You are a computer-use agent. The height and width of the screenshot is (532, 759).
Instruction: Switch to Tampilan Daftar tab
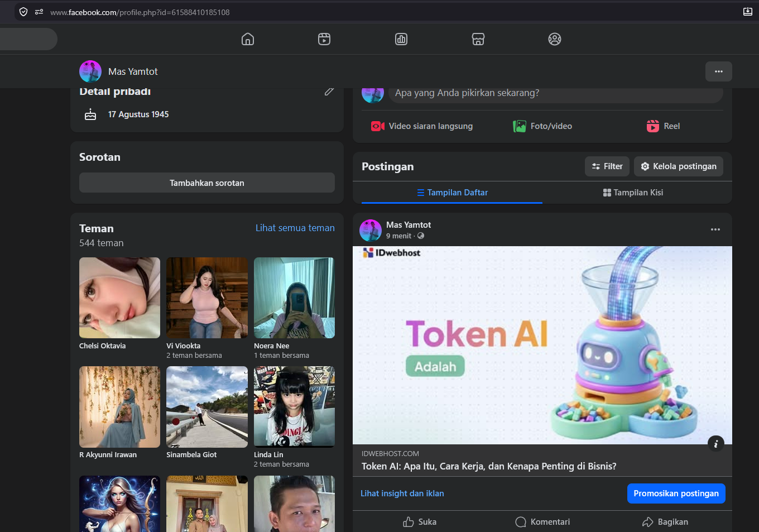(x=452, y=193)
